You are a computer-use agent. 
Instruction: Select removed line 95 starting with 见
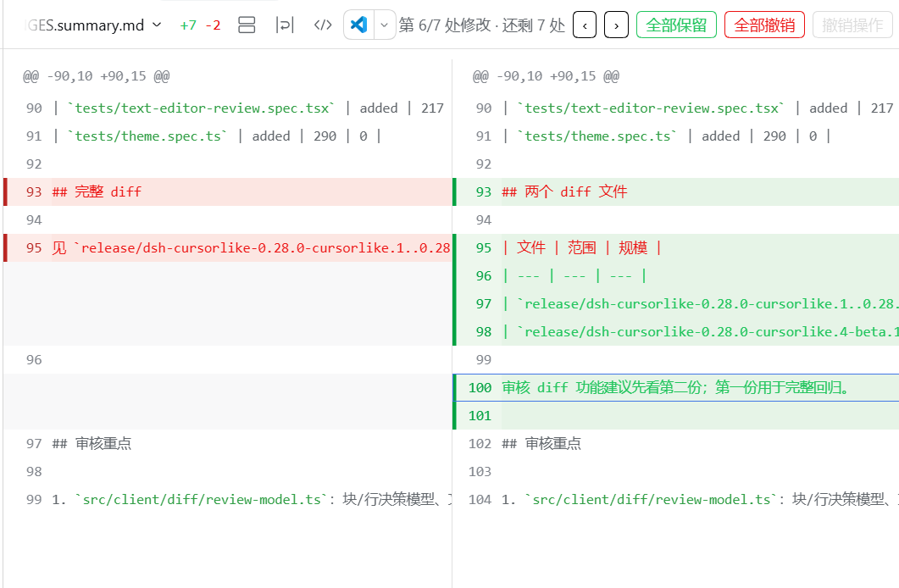(x=228, y=247)
